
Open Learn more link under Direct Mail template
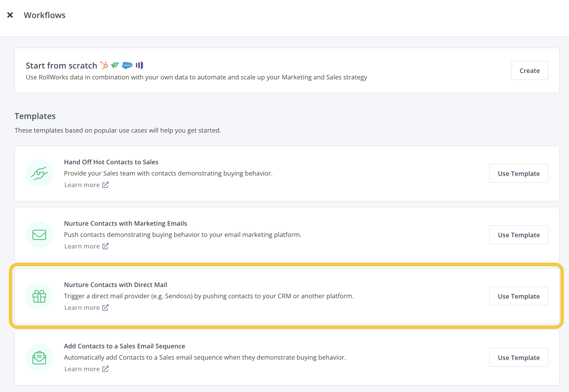(x=87, y=307)
